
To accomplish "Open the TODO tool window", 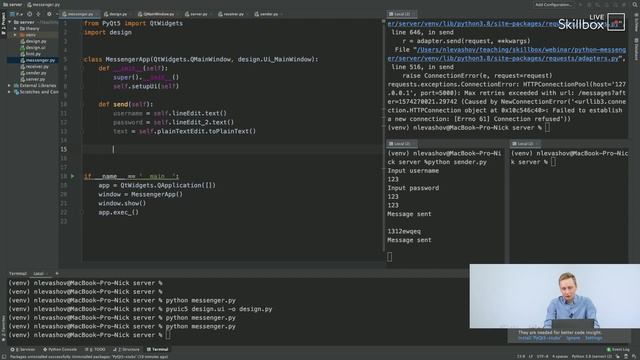I will 95,349.
